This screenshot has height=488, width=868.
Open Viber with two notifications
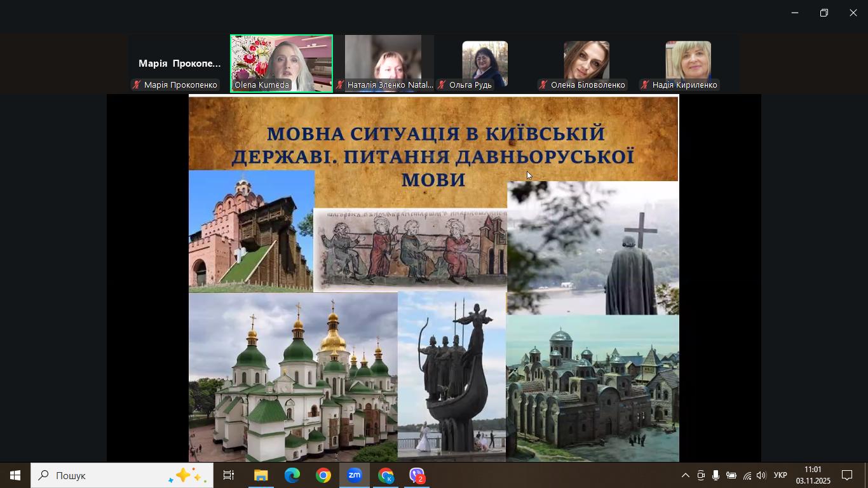[x=417, y=475]
